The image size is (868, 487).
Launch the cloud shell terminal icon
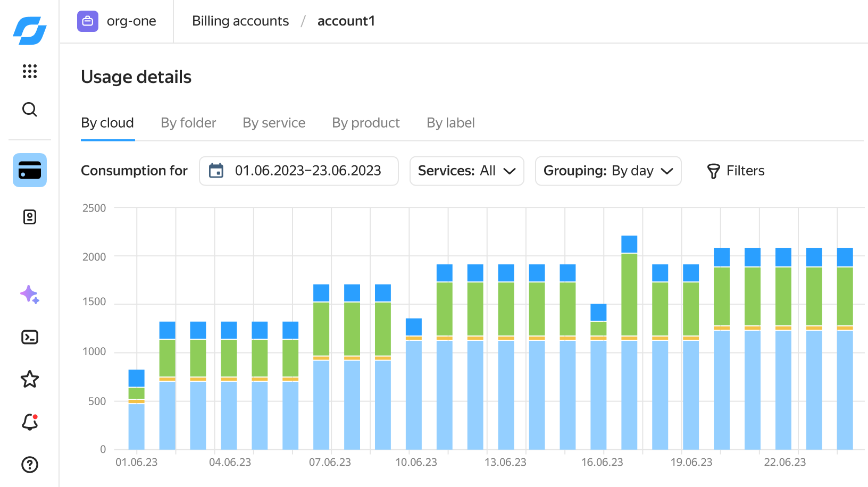[x=30, y=337]
